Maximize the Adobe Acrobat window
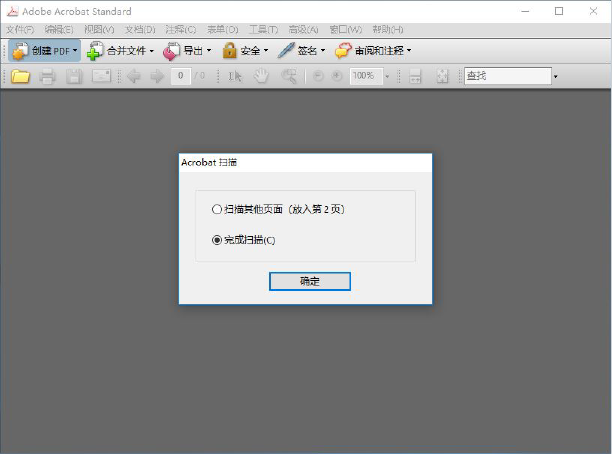The height and width of the screenshot is (454, 612). coord(559,11)
